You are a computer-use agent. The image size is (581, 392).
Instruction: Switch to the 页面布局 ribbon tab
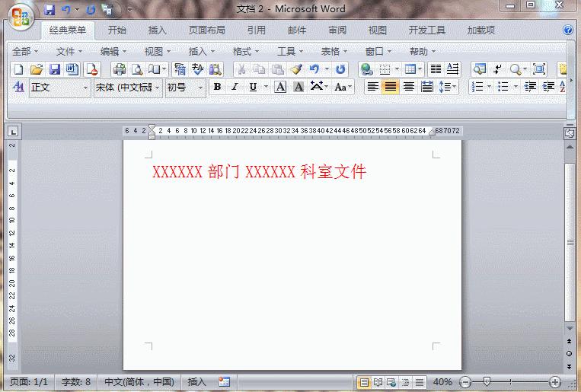(207, 30)
